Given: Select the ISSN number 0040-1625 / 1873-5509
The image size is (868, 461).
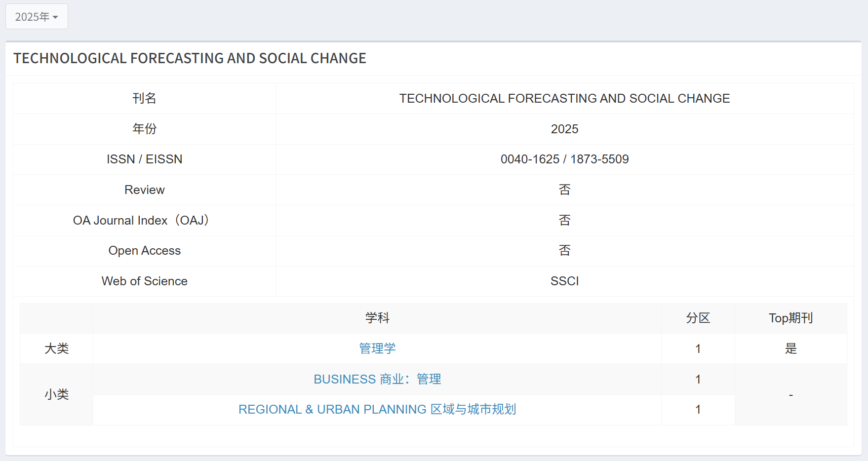Looking at the screenshot, I should 564,159.
